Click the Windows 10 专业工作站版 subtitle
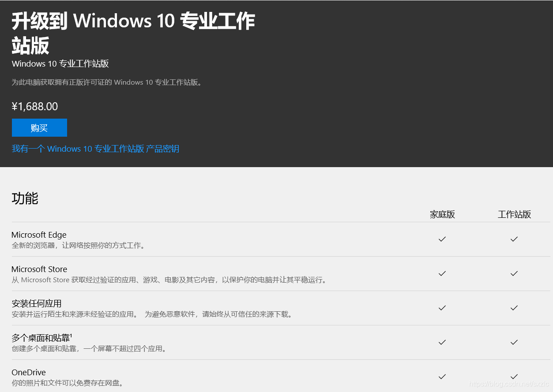The height and width of the screenshot is (392, 553). 60,63
